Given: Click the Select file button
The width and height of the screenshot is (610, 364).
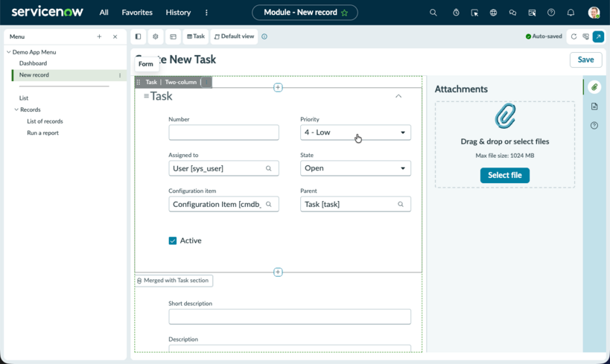Looking at the screenshot, I should [x=504, y=175].
